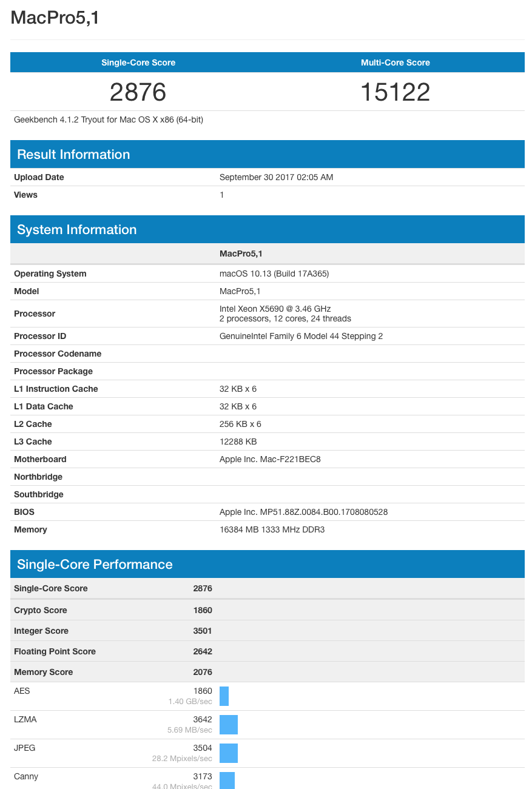The image size is (532, 789).
Task: Click the L3 Cache label
Action: [x=33, y=442]
